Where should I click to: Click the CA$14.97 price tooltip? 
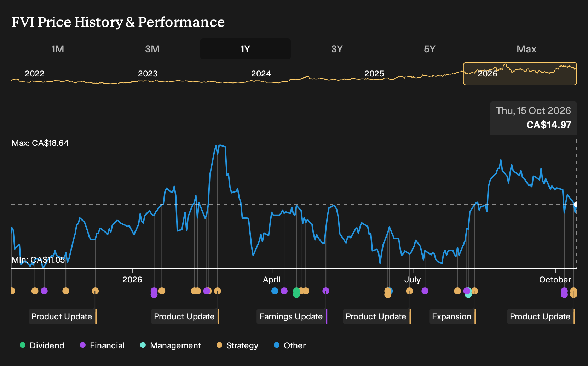point(533,118)
